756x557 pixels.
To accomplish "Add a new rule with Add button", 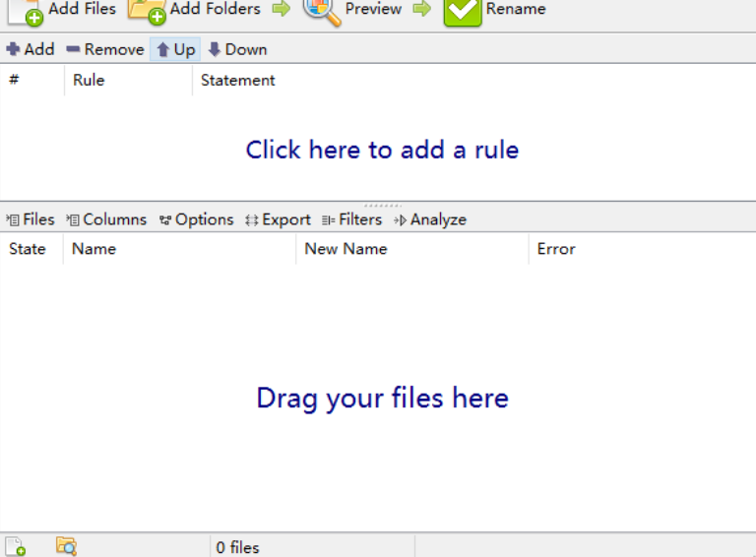I will pos(30,49).
